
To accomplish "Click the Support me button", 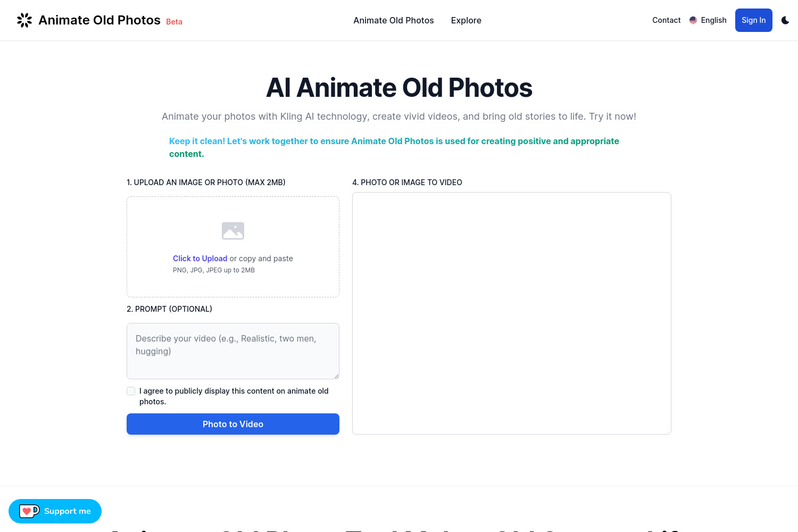I will point(55,511).
